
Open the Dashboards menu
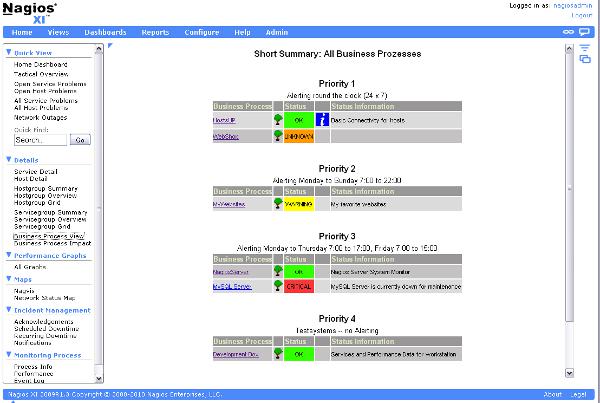coord(105,32)
